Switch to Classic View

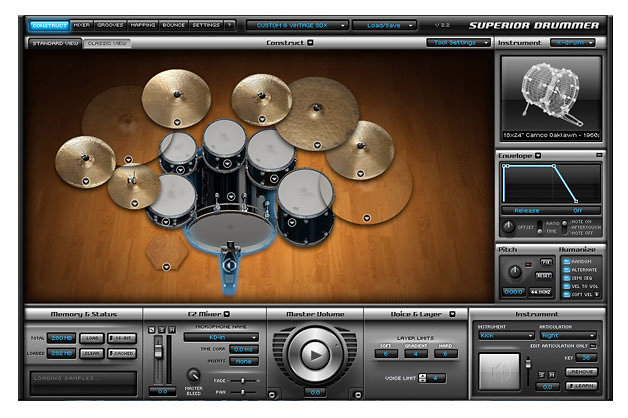[x=107, y=43]
